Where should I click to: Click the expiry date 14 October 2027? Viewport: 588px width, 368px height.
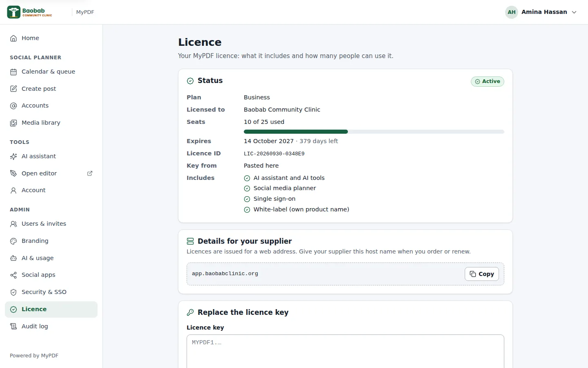pyautogui.click(x=269, y=141)
